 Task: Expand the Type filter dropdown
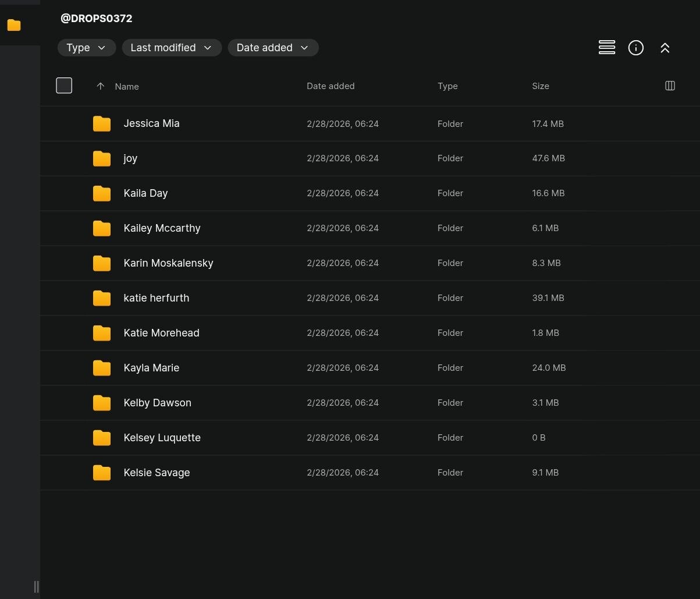[x=86, y=48]
